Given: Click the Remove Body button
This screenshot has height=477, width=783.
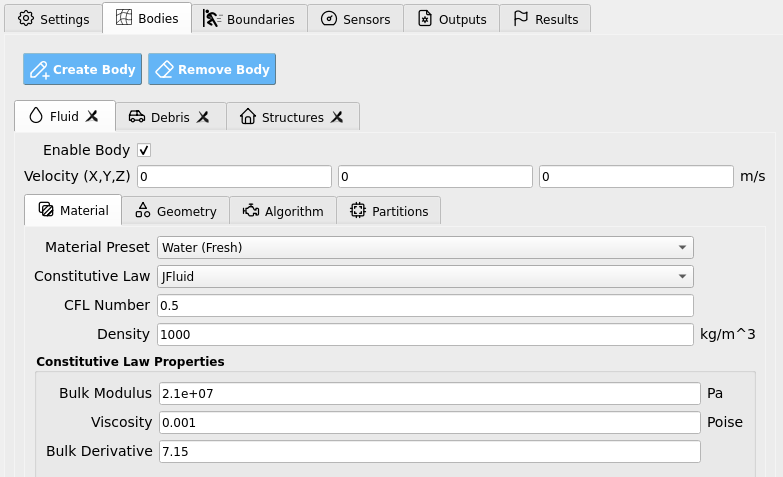Looking at the screenshot, I should pyautogui.click(x=212, y=69).
